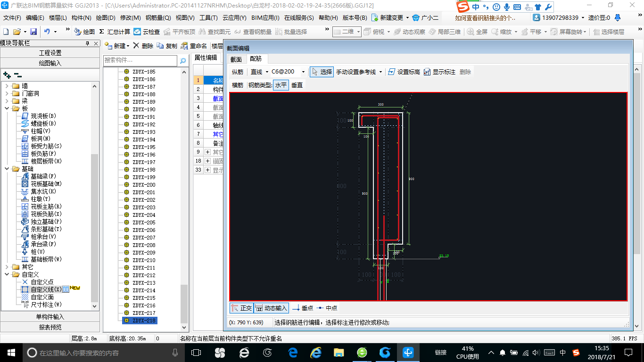Click the undo arrow icon
The height and width of the screenshot is (362, 644).
[x=47, y=32]
